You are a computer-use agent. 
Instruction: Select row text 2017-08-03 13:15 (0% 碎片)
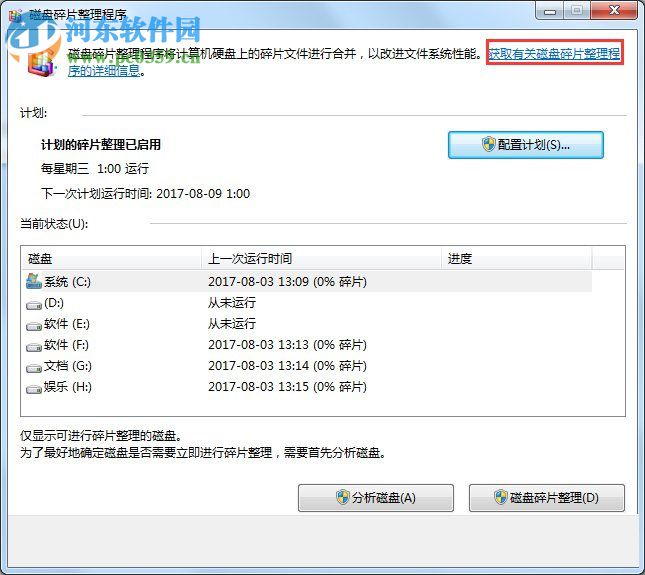(x=287, y=387)
